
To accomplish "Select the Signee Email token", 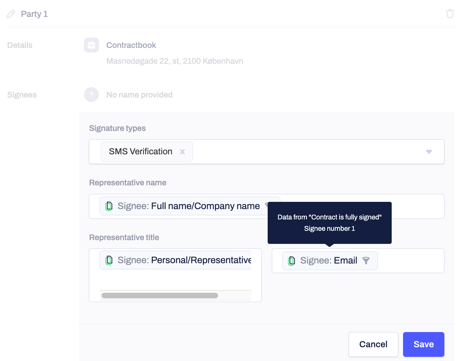I will click(x=330, y=260).
